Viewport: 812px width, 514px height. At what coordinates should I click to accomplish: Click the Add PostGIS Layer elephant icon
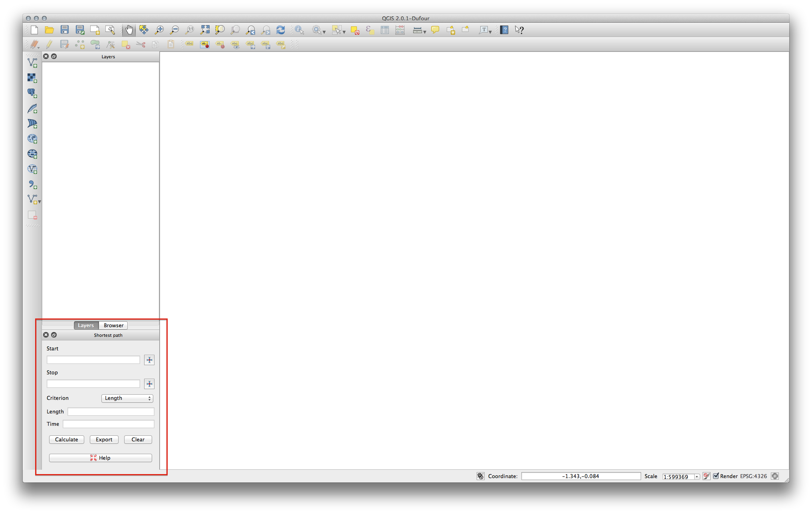pyautogui.click(x=32, y=93)
